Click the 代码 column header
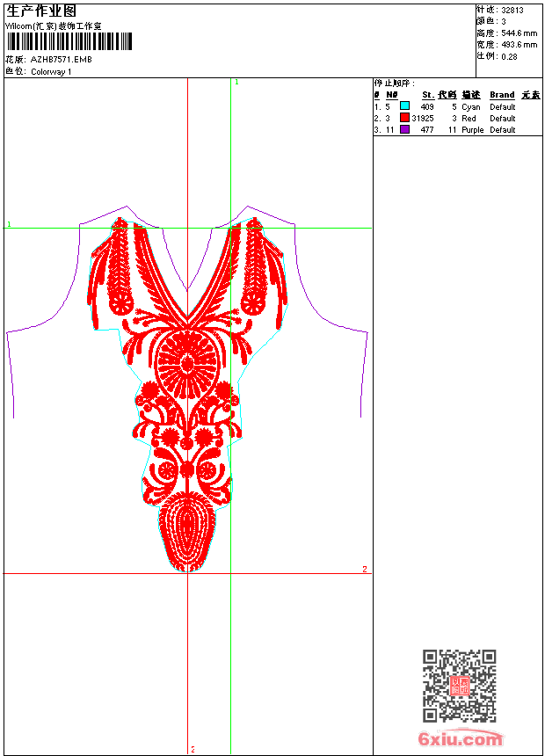 point(447,95)
